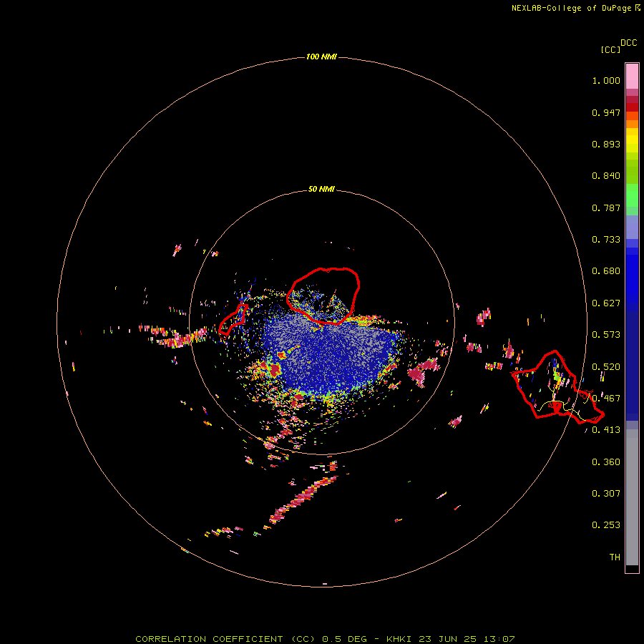Screen dimensions: 644x644
Task: Click the [CC] units label
Action: (611, 49)
